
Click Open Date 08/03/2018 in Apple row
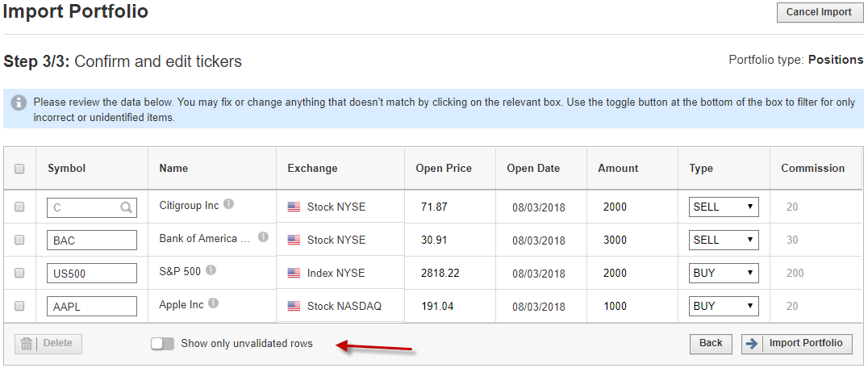click(x=539, y=307)
